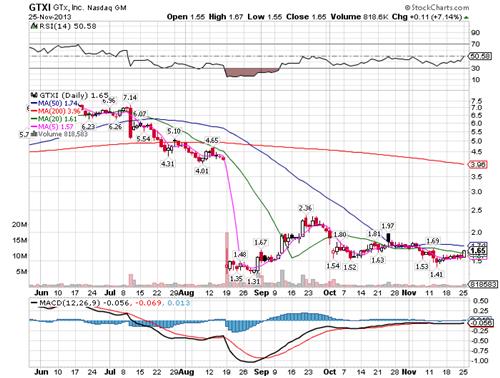Click the black line marker before MACD(12,26,9)
Screen dimensions: 500x378
click(x=34, y=303)
